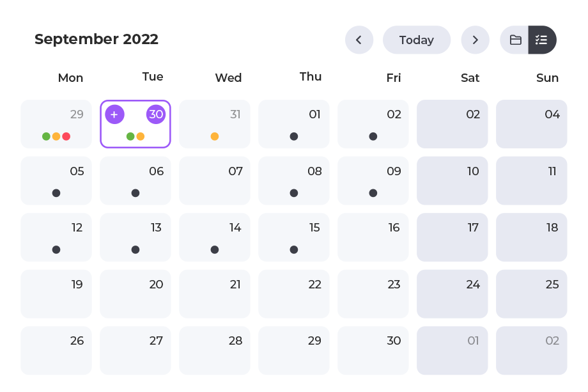Switch to the checklist view icon
Viewport: 588px width, 392px height.
pyautogui.click(x=542, y=40)
